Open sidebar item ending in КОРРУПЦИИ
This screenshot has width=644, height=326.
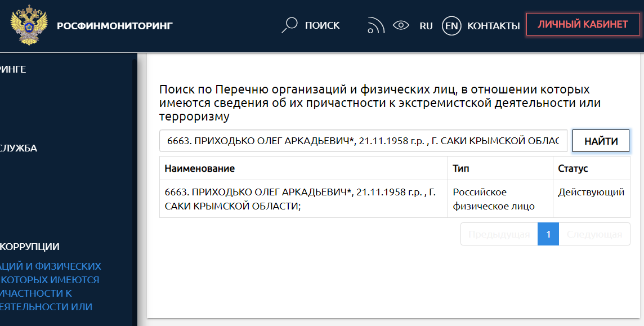pos(30,247)
